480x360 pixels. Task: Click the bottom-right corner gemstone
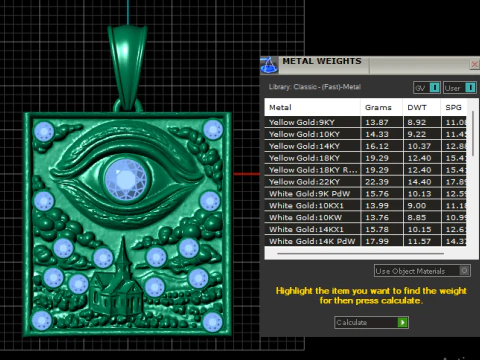pos(212,322)
